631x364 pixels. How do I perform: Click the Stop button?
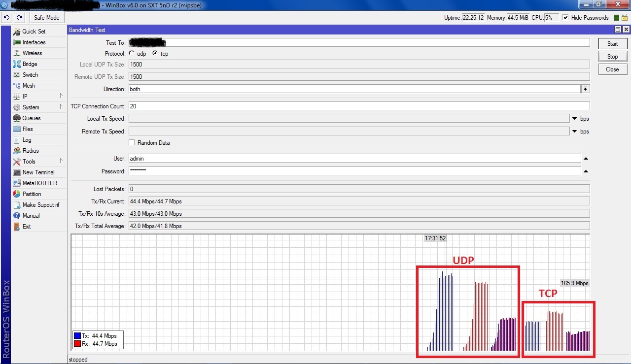click(612, 57)
